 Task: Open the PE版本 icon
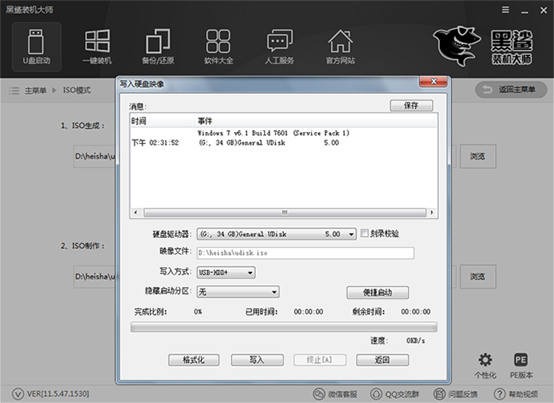(521, 366)
